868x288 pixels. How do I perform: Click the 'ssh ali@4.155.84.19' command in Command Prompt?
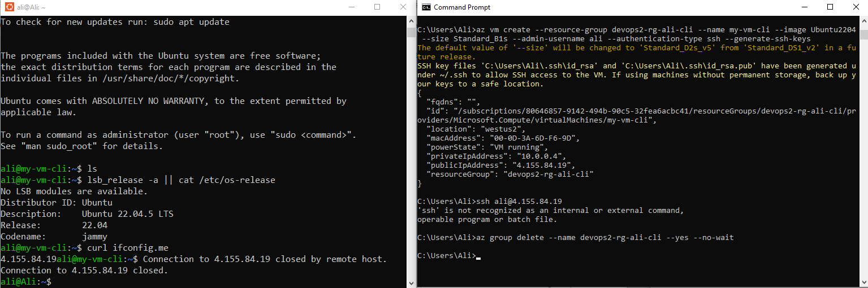click(x=519, y=201)
